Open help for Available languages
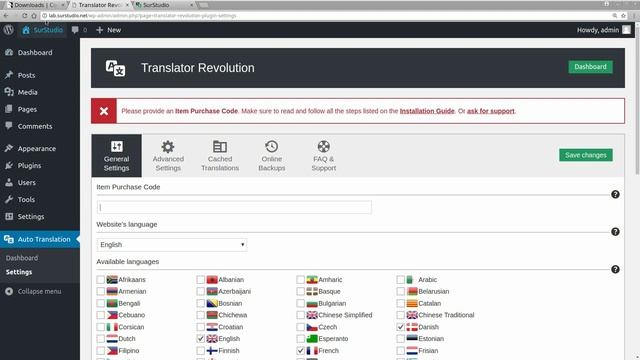Viewport: 640px width, 360px height. pos(615,269)
